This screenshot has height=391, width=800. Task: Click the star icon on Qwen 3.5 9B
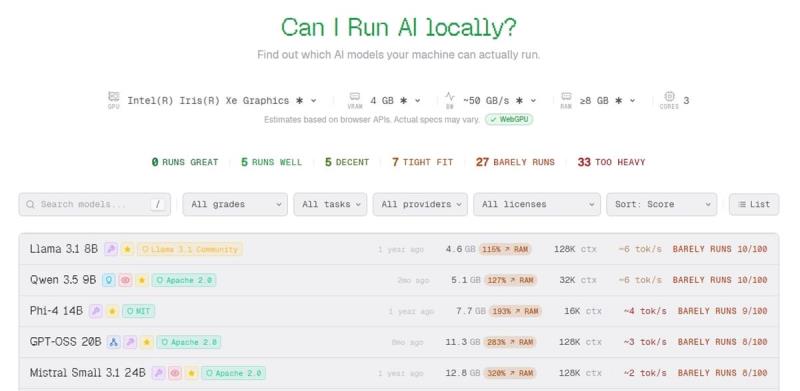point(142,280)
